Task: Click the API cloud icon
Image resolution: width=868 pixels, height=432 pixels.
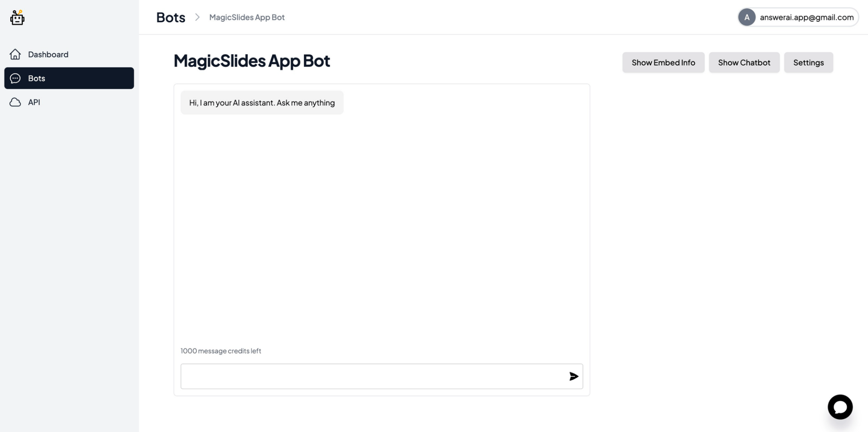Action: [x=15, y=102]
